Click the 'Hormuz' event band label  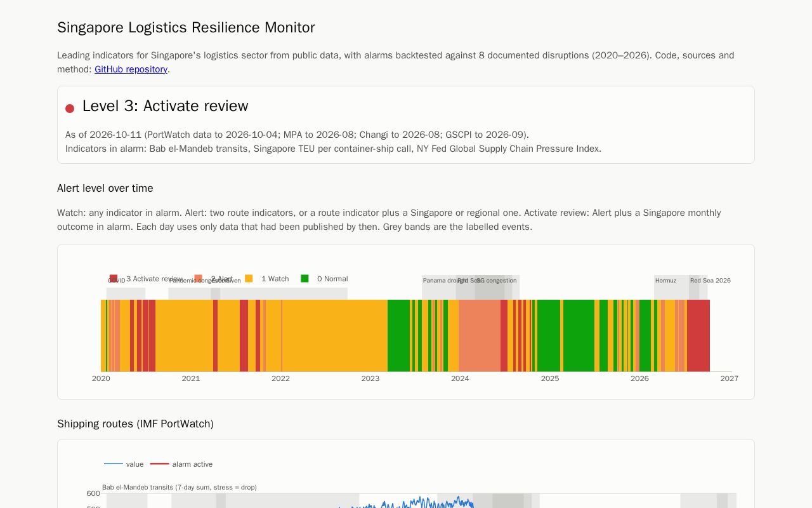coord(665,281)
